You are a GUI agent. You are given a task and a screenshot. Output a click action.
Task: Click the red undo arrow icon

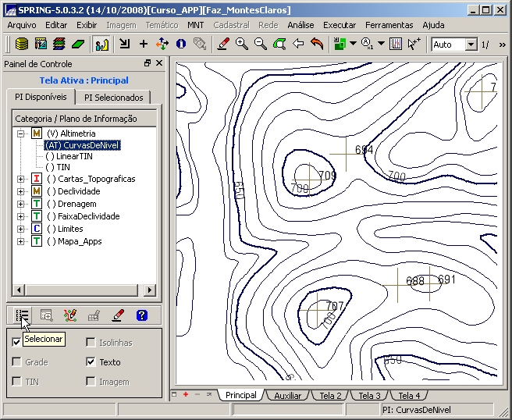click(x=317, y=44)
